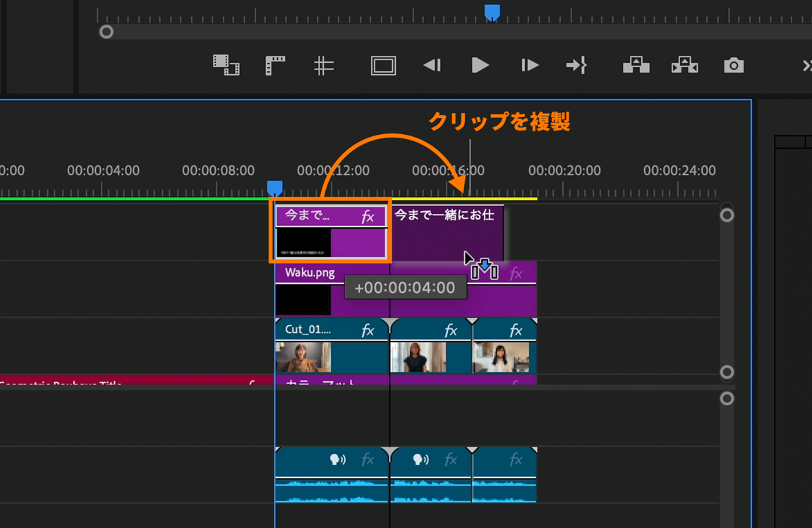Click the Insert edit icon in monitor controls

226,65
